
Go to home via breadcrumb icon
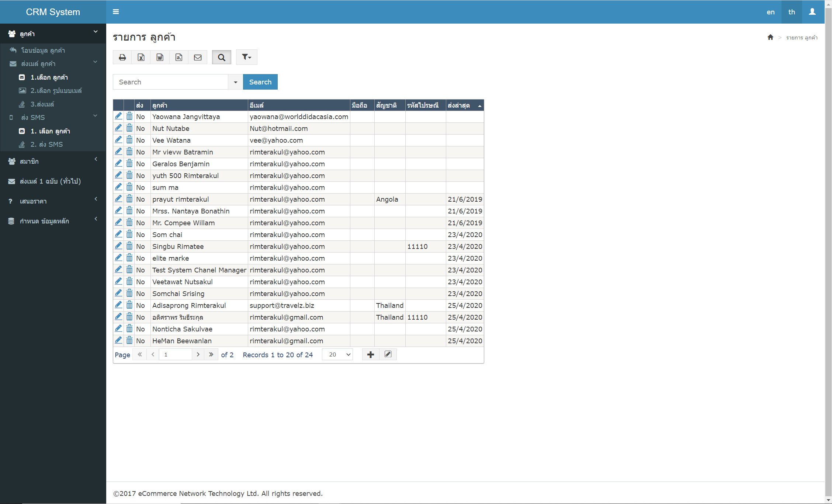click(x=770, y=37)
